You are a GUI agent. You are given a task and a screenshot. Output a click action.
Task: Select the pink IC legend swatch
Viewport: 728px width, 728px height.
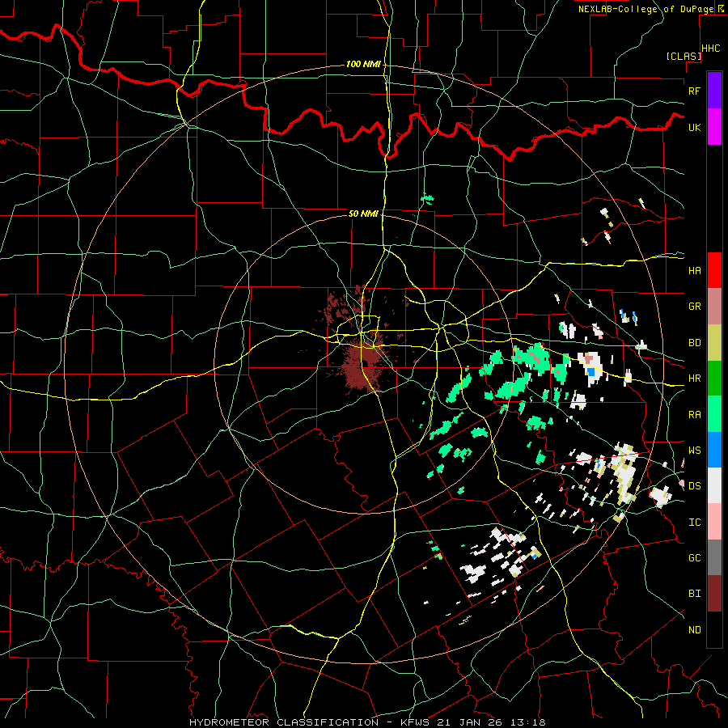(714, 522)
